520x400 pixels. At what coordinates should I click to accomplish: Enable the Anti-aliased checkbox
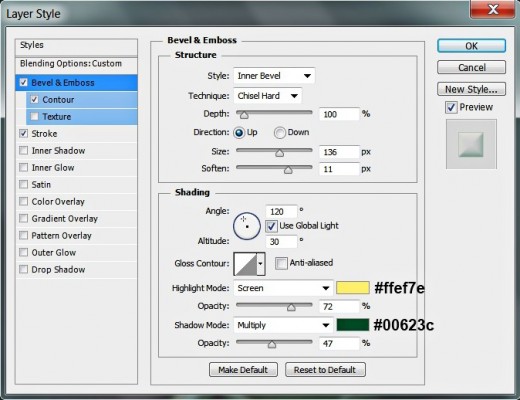281,263
